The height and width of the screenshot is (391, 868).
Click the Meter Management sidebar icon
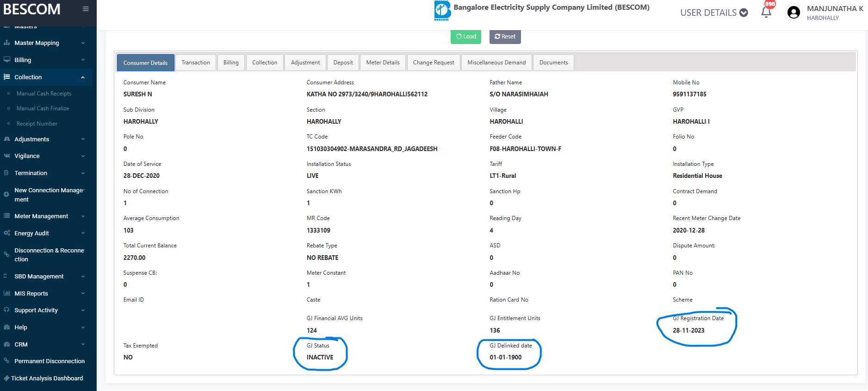point(7,216)
